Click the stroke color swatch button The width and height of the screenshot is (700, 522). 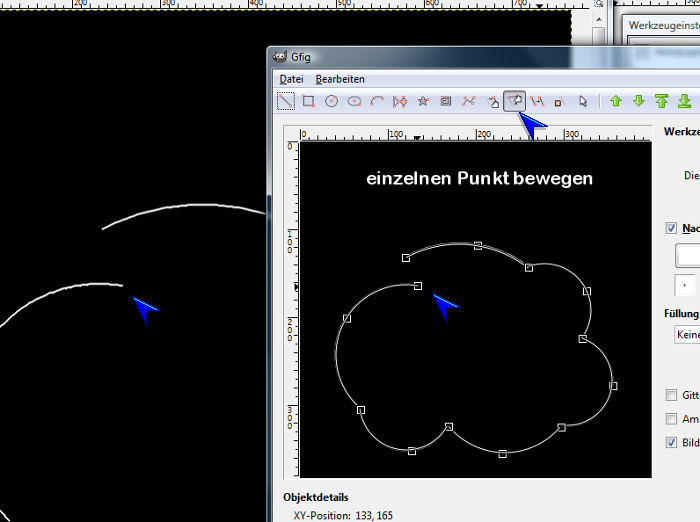coord(688,257)
